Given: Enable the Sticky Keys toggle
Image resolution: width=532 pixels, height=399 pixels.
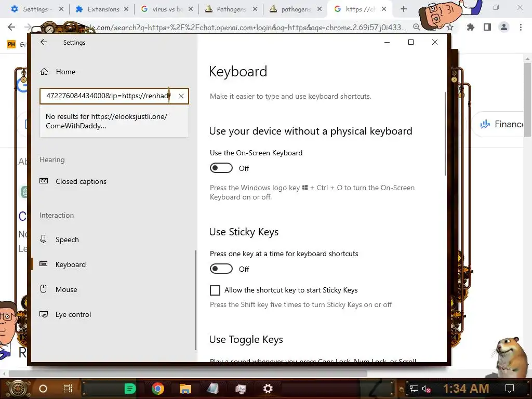Looking at the screenshot, I should (221, 269).
